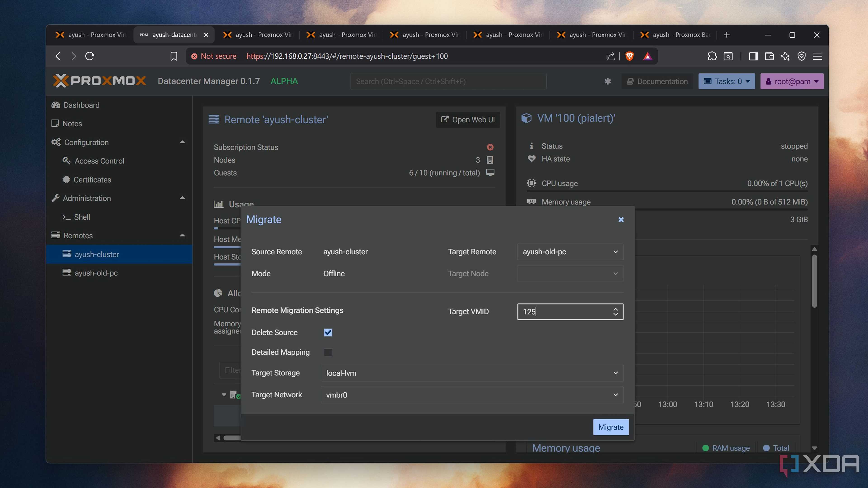The image size is (868, 488).
Task: Open the extensions puzzle icon
Action: (x=712, y=56)
